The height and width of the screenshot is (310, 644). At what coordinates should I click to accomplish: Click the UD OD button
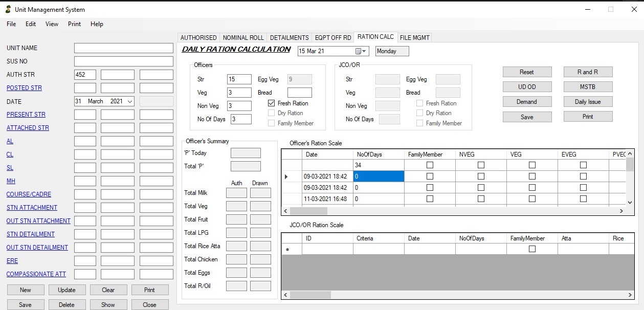point(527,87)
